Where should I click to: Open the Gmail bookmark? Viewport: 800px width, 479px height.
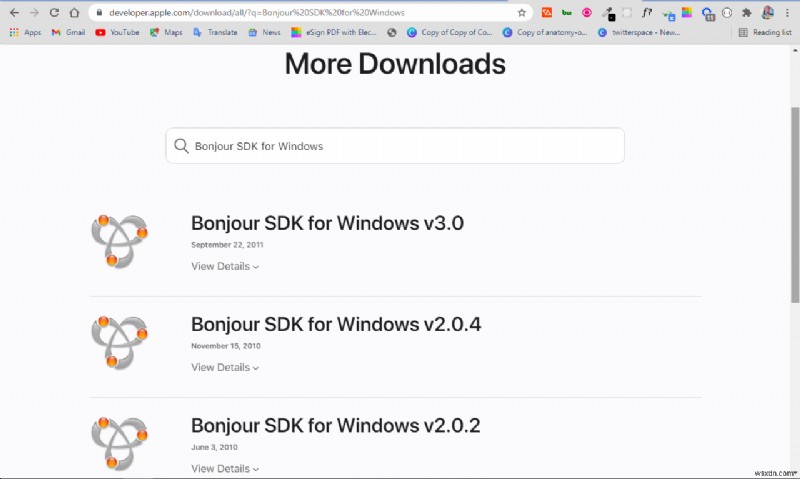68,32
